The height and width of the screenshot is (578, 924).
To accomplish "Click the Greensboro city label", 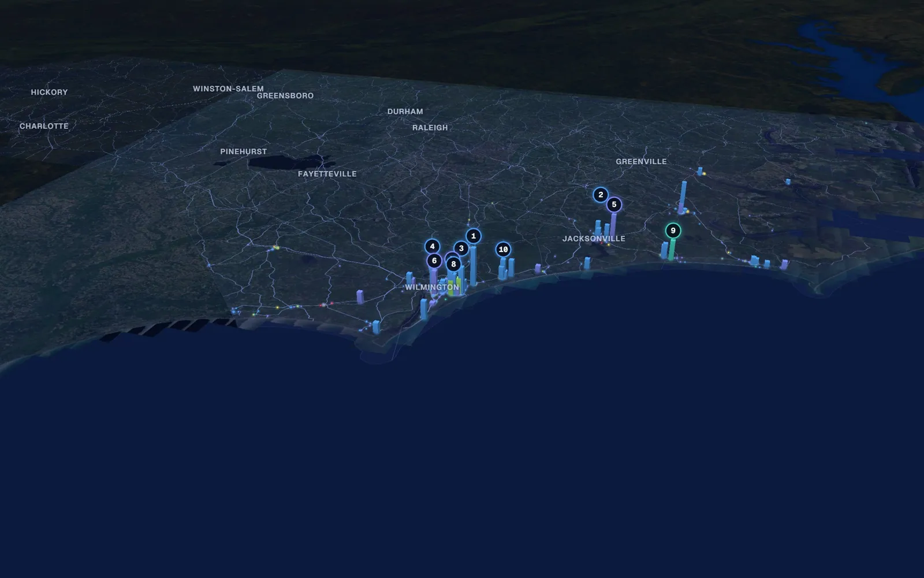I will coord(285,96).
